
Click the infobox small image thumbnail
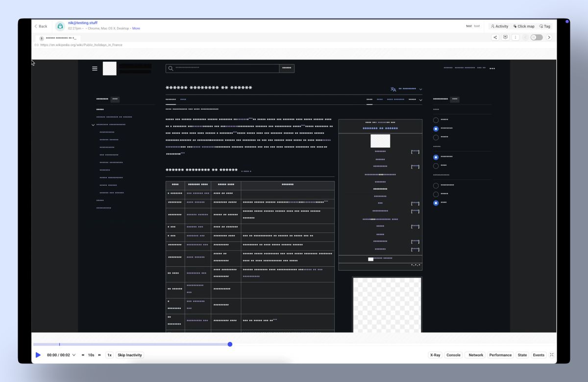(380, 141)
